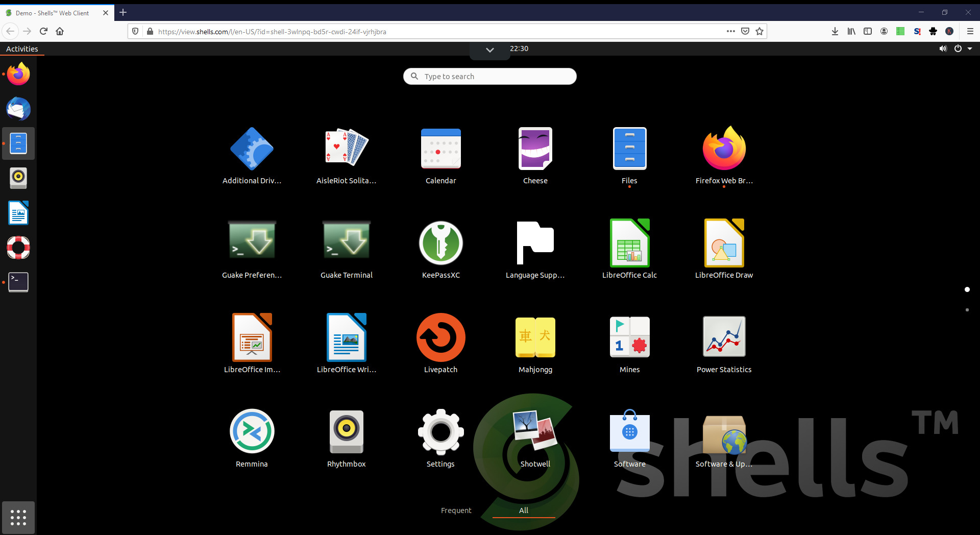Open browser Library icon

click(x=851, y=31)
